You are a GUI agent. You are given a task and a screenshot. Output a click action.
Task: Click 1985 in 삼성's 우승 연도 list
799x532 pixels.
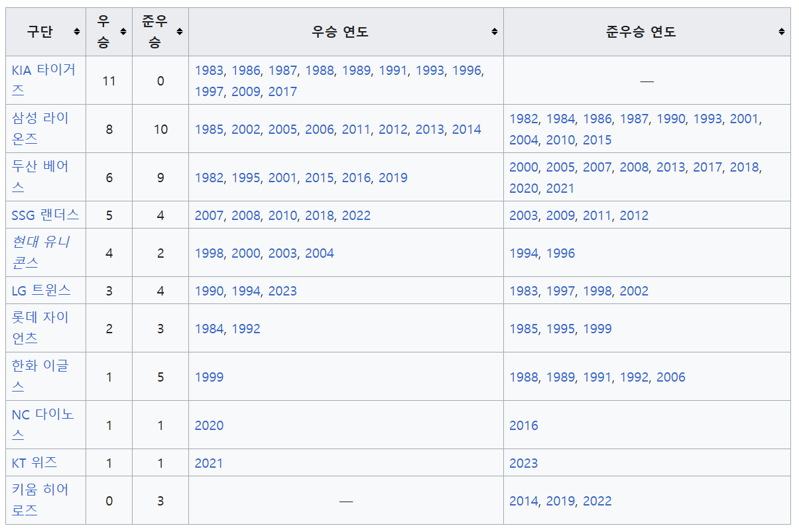[210, 129]
